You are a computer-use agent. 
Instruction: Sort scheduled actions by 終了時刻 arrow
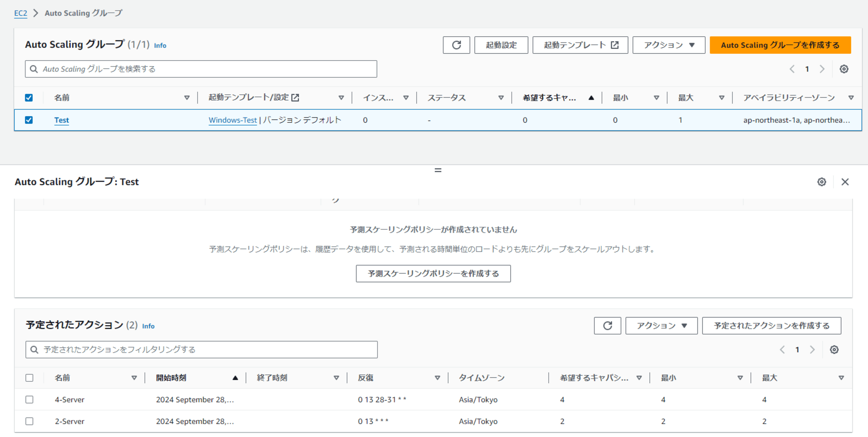(x=336, y=378)
